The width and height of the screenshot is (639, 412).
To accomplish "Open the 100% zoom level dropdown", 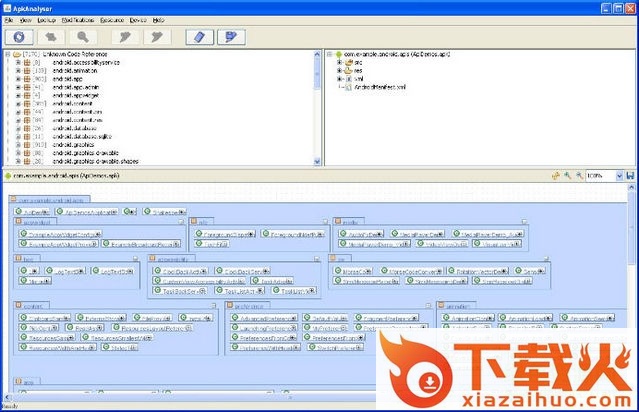I will click(619, 176).
